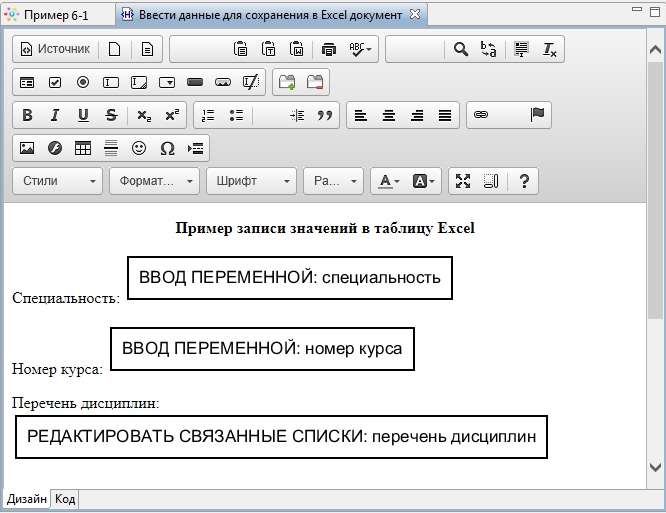
Task: Select the ВВОД ПЕРЕМЕННОЙ: специальность placeholder
Action: tap(289, 278)
